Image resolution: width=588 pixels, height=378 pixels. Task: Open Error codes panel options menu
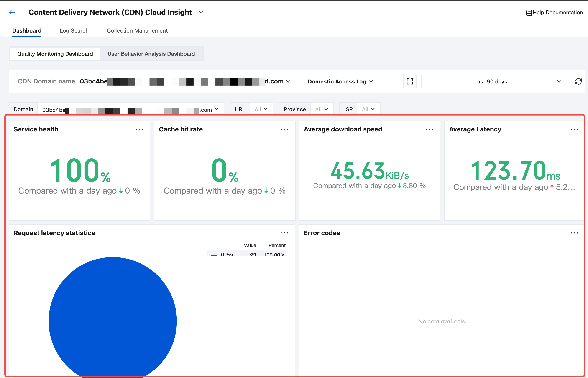point(574,233)
